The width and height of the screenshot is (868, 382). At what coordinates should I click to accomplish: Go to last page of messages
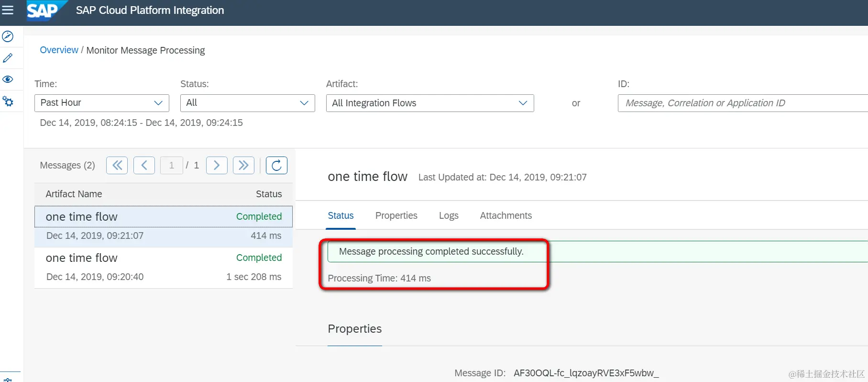(x=243, y=165)
